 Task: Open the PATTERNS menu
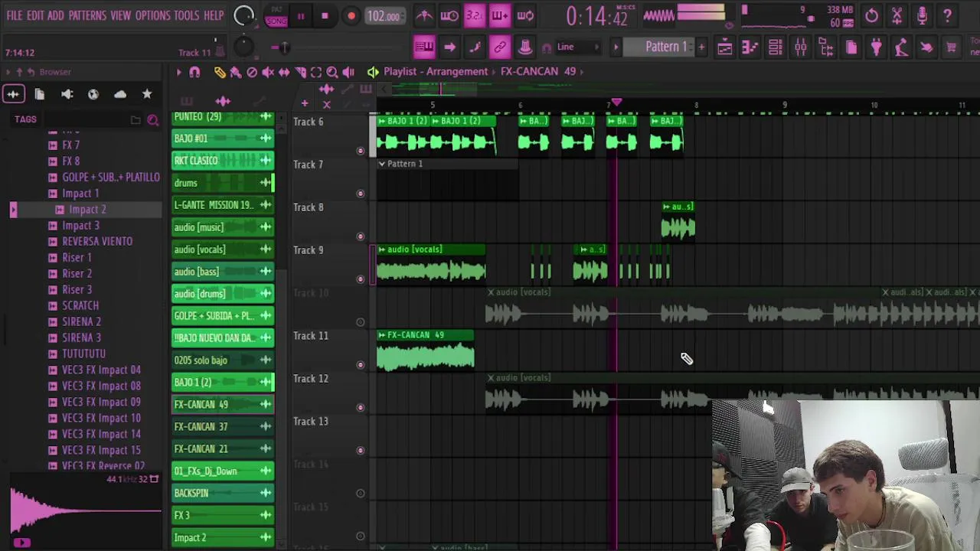click(x=87, y=15)
